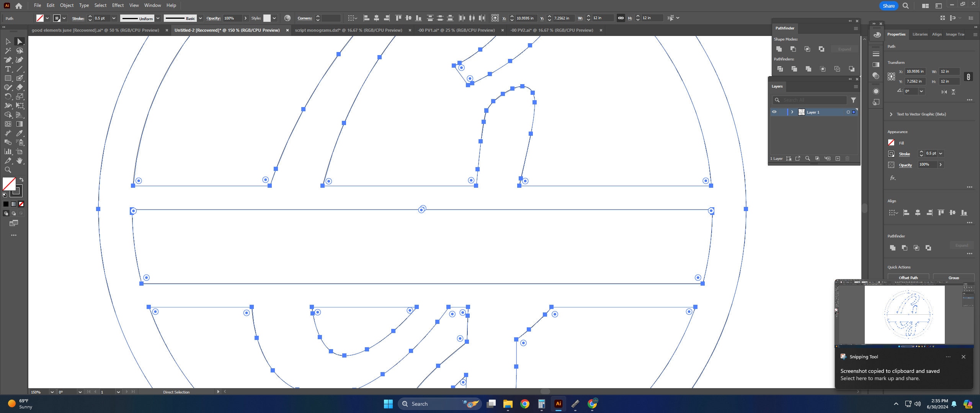Click the Offset Path quick action
Viewport: 980px width, 413px height.
click(x=908, y=278)
